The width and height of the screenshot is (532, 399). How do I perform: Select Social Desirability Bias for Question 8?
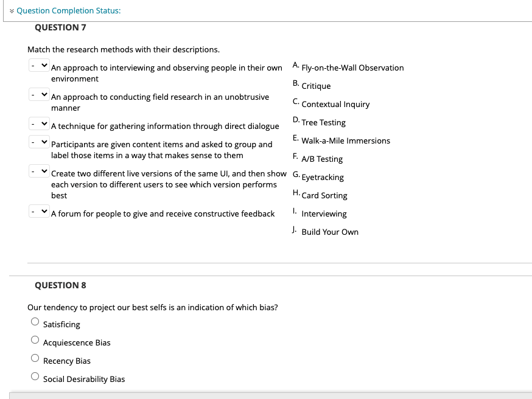(35, 375)
